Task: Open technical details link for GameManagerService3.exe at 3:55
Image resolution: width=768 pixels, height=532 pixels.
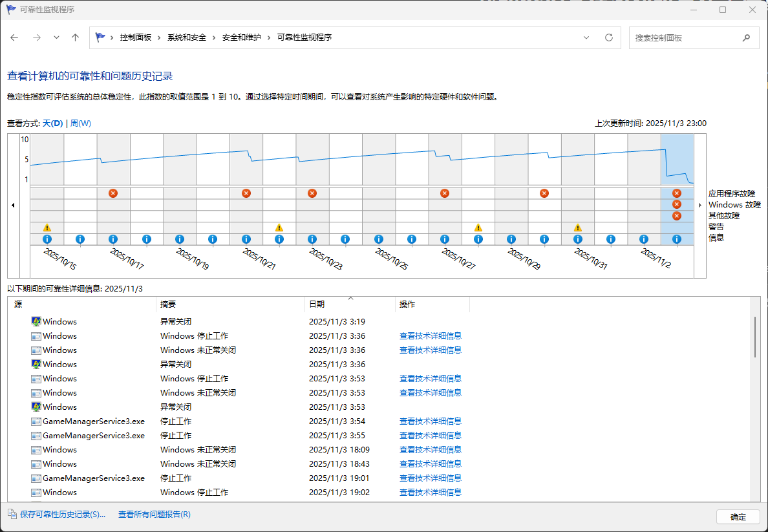Action: coord(431,436)
